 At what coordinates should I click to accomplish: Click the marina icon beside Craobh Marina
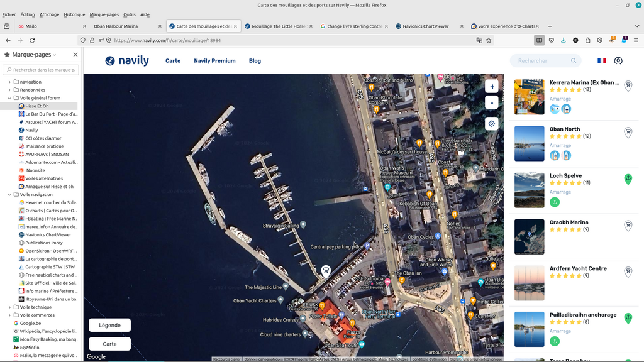[x=628, y=226]
